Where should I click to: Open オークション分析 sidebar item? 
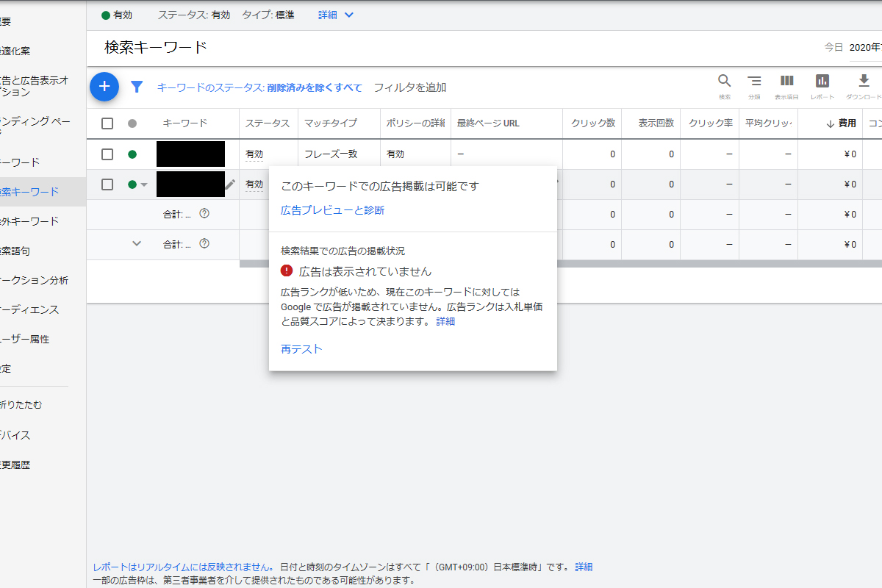pyautogui.click(x=35, y=280)
